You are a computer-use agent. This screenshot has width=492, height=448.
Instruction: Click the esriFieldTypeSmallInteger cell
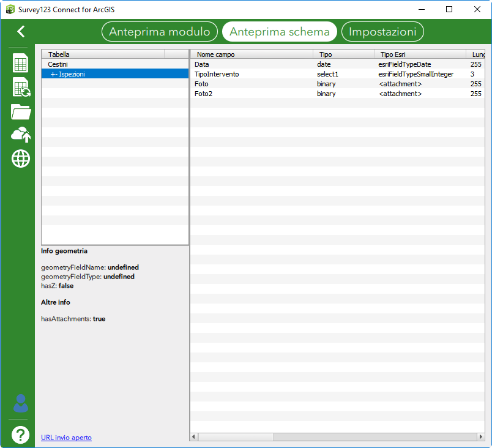coord(416,74)
